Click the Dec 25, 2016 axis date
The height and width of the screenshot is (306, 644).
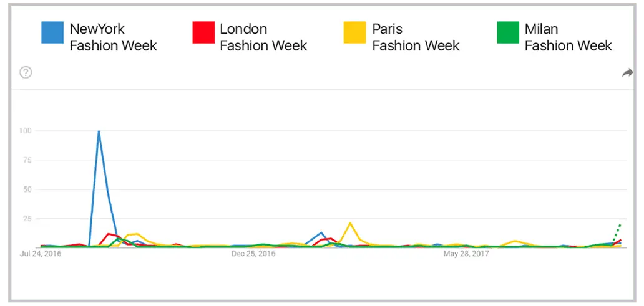click(x=253, y=254)
